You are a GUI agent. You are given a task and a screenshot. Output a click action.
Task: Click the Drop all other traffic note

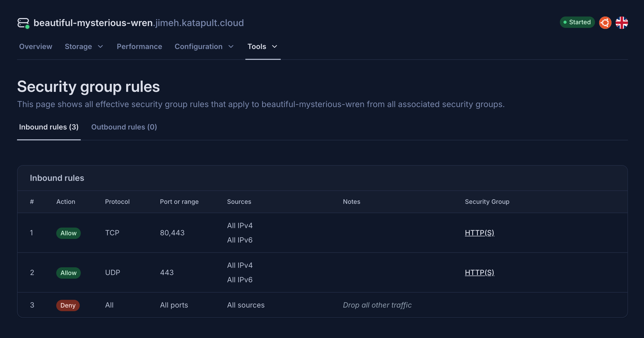pyautogui.click(x=377, y=305)
